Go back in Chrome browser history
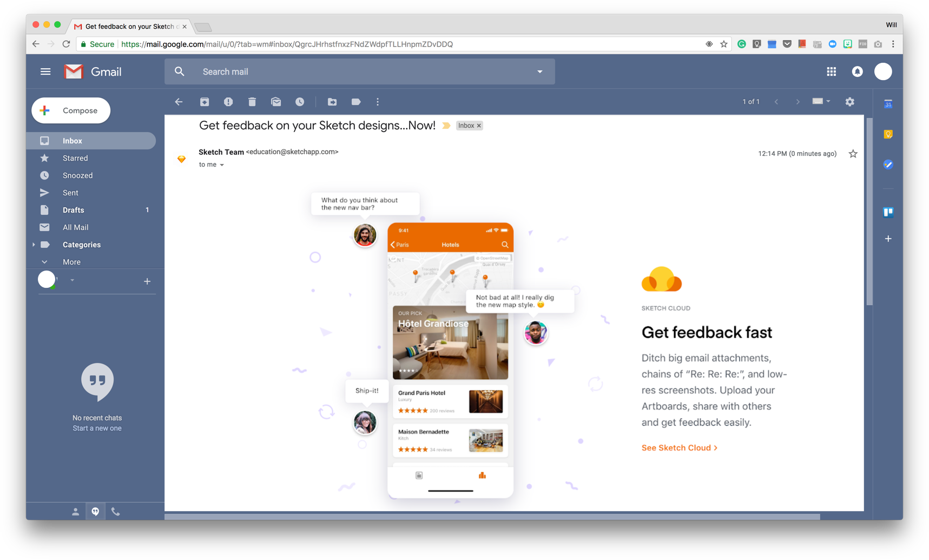This screenshot has width=929, height=560. click(x=36, y=44)
